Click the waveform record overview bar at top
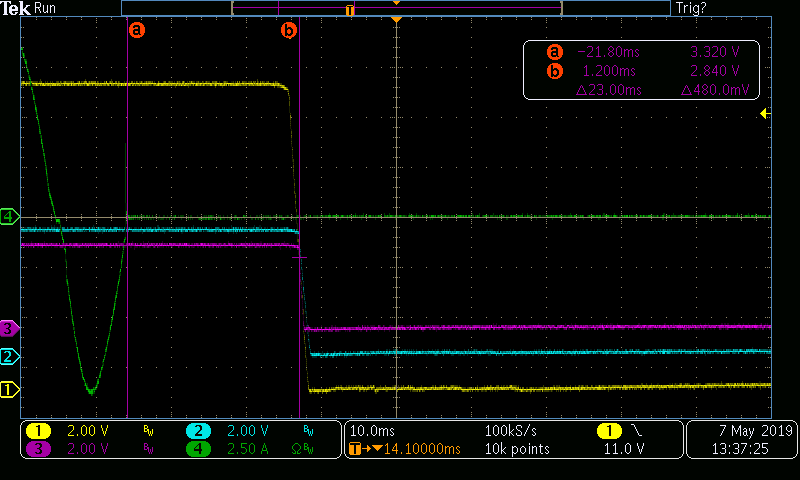Image resolution: width=800 pixels, height=480 pixels. 396,8
